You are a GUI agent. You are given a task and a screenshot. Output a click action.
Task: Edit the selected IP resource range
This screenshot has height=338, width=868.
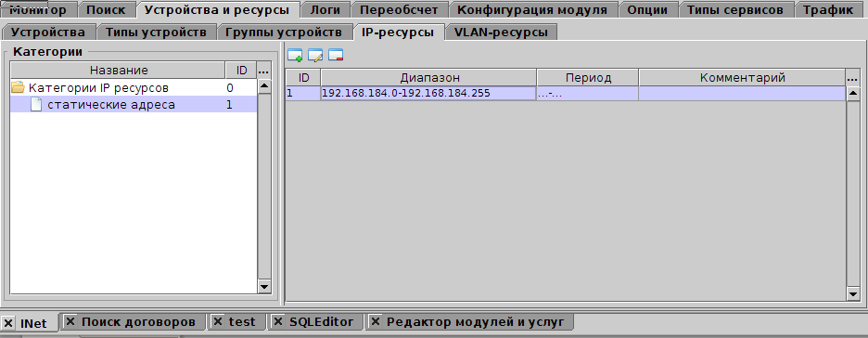click(x=315, y=55)
